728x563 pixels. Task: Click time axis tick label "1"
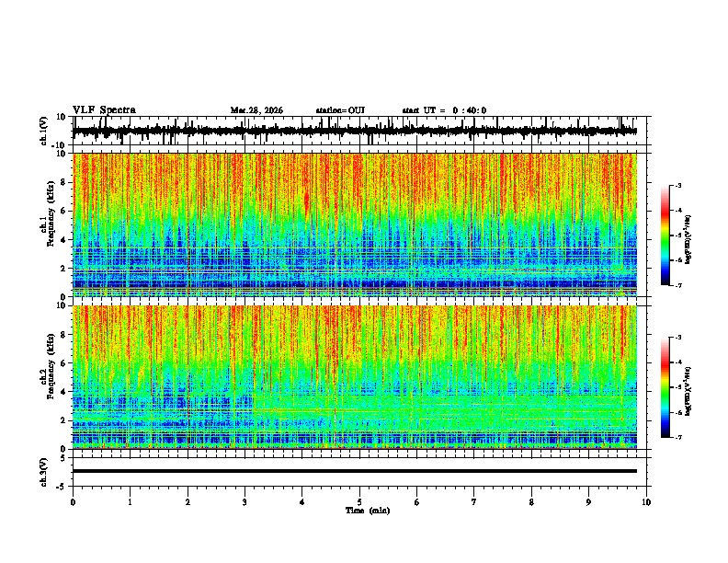[130, 502]
